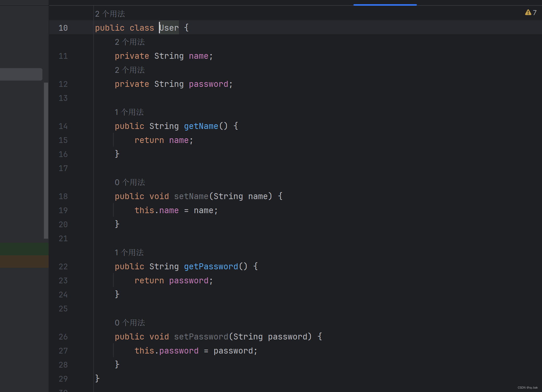Image resolution: width=542 pixels, height=392 pixels.
Task: Click the setName method identifier
Action: click(191, 196)
